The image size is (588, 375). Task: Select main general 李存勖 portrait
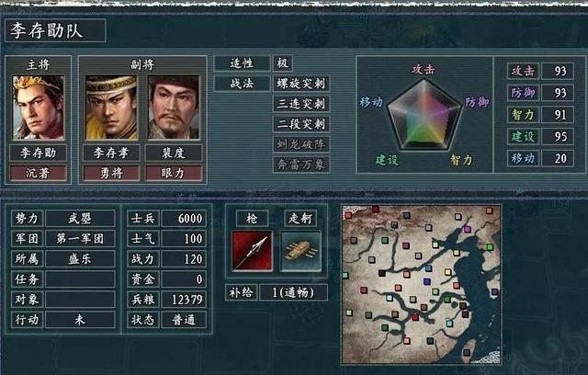(38, 108)
